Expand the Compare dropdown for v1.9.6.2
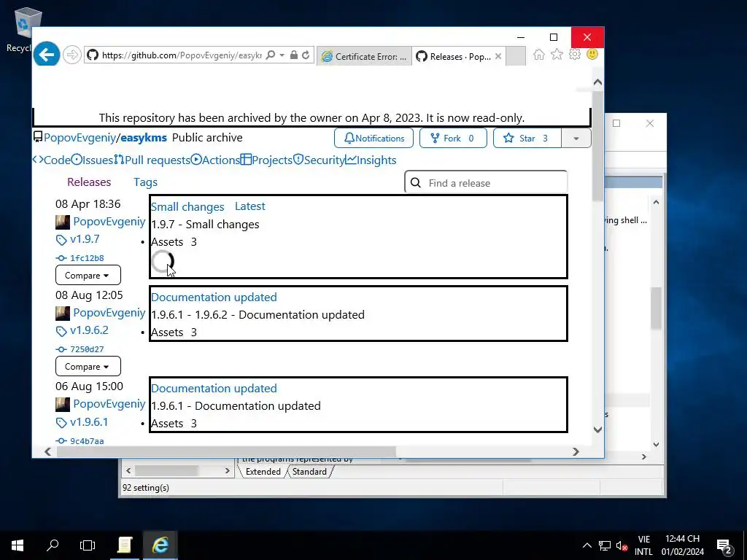Image resolution: width=747 pixels, height=560 pixels. point(88,366)
